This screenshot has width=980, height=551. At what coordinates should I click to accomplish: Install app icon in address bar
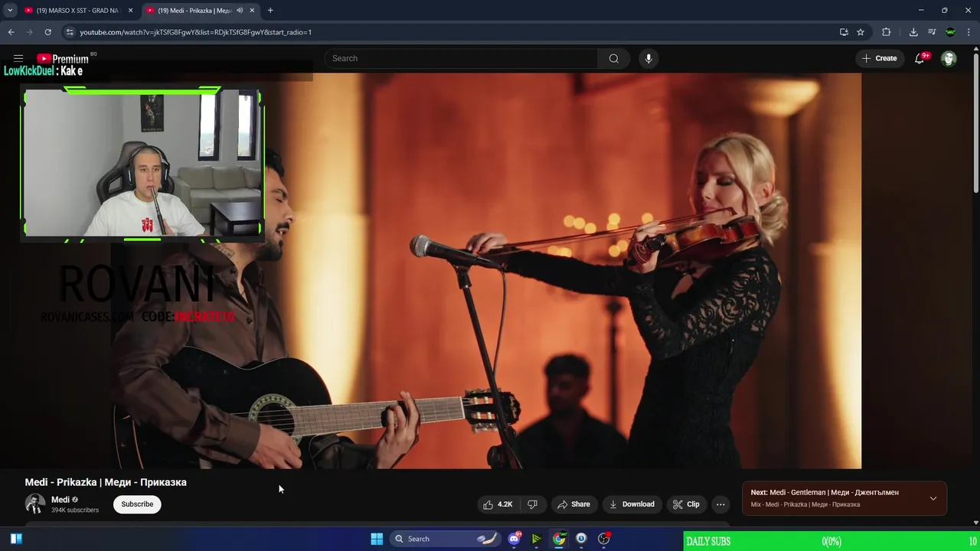844,32
